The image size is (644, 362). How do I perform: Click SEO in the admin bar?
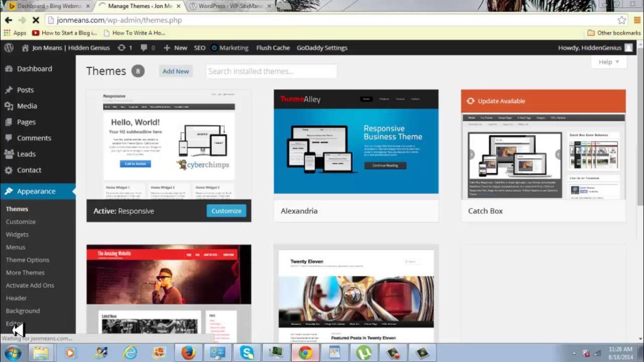(199, 48)
